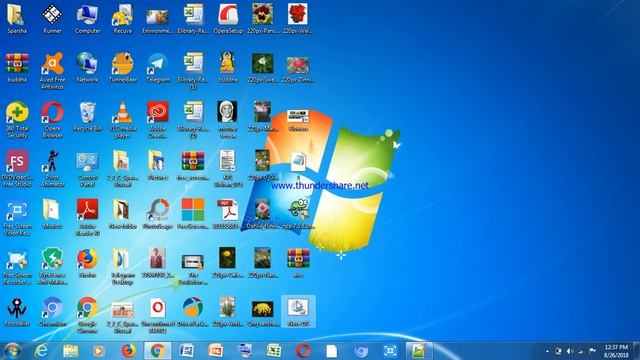Open the Action Center flag icon
This screenshot has width=640, height=360.
[x=592, y=351]
